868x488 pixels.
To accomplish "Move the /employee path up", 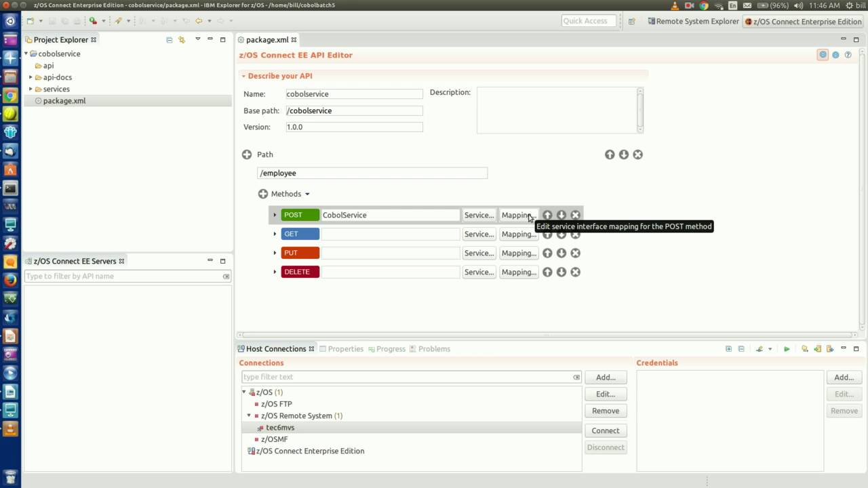I will click(610, 155).
